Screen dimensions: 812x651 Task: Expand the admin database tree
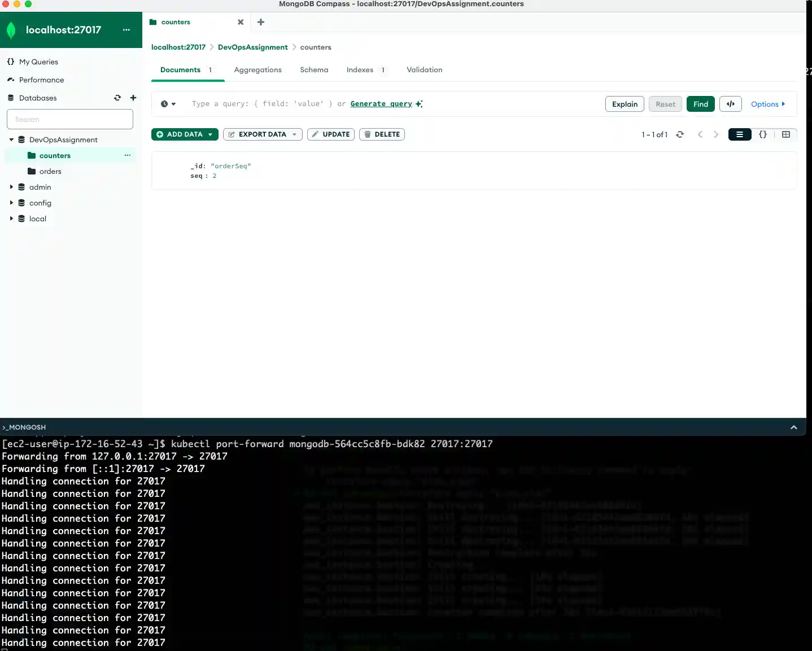pos(11,187)
